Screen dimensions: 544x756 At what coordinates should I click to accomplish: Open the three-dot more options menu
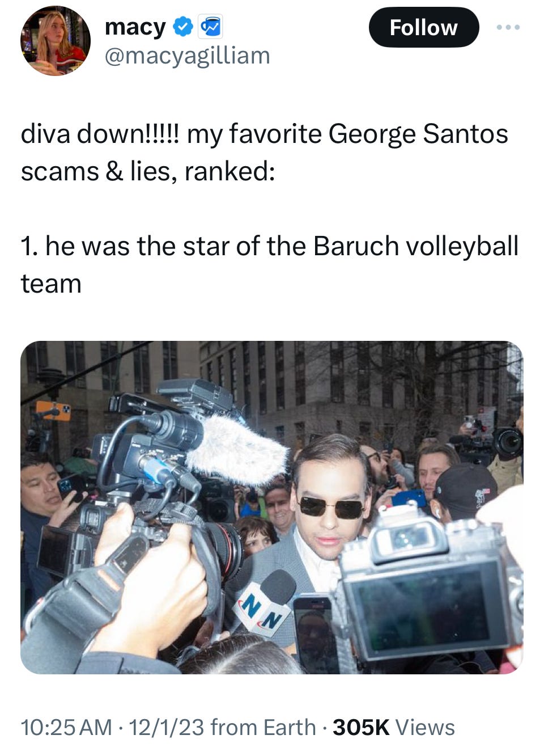click(508, 27)
